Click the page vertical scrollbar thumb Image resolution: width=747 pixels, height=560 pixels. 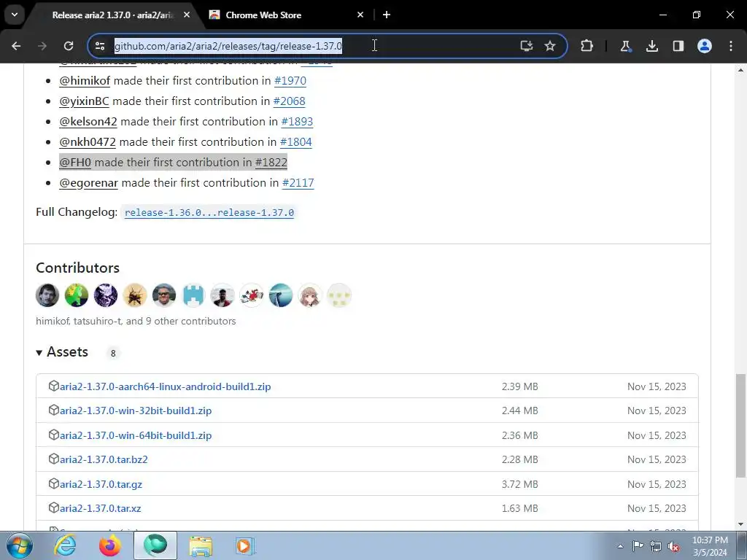(740, 425)
